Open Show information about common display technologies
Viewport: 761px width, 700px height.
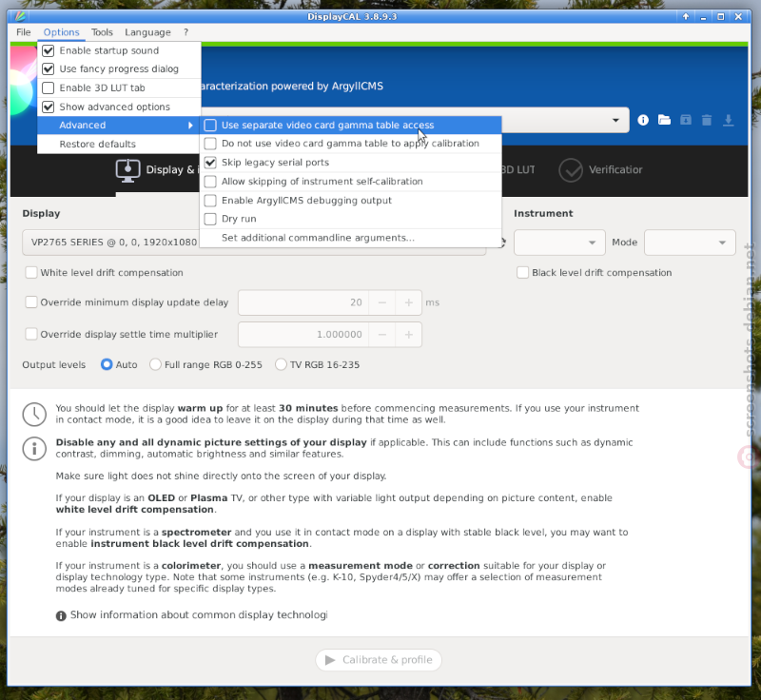pyautogui.click(x=199, y=615)
